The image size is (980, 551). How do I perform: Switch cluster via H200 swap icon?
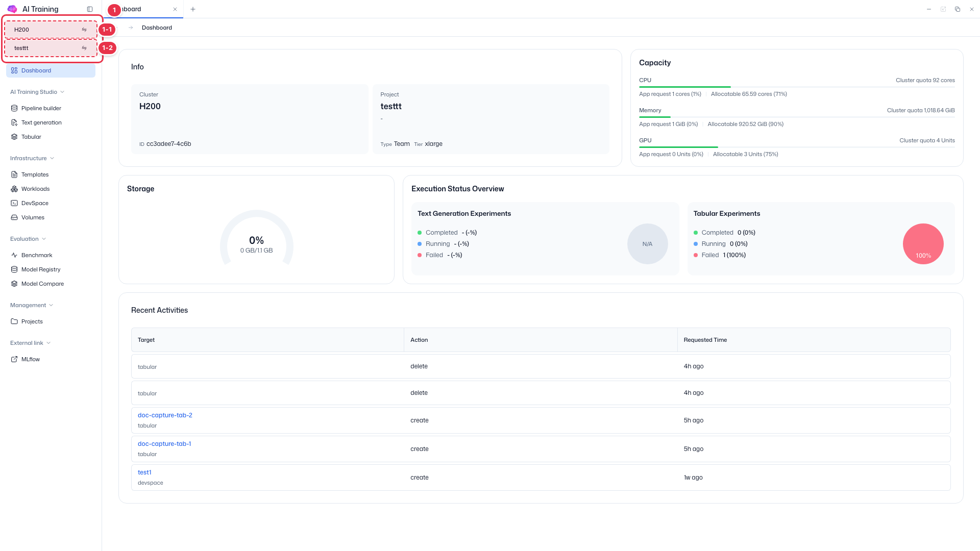point(84,30)
